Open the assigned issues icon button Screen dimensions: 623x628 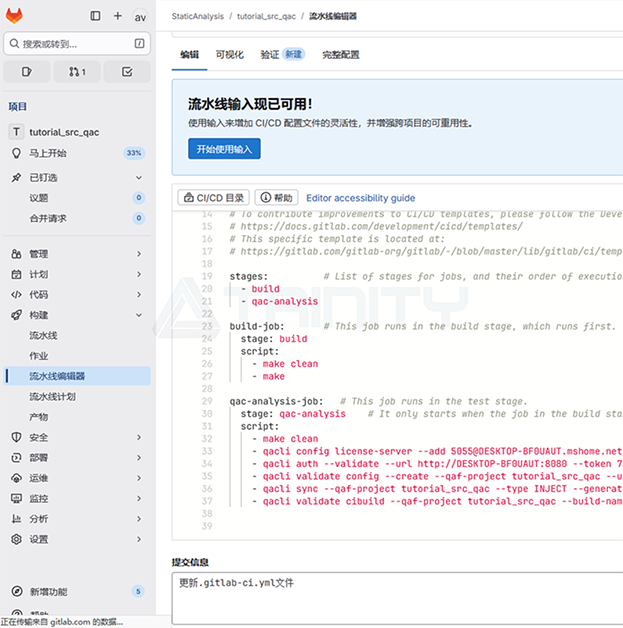(x=27, y=72)
